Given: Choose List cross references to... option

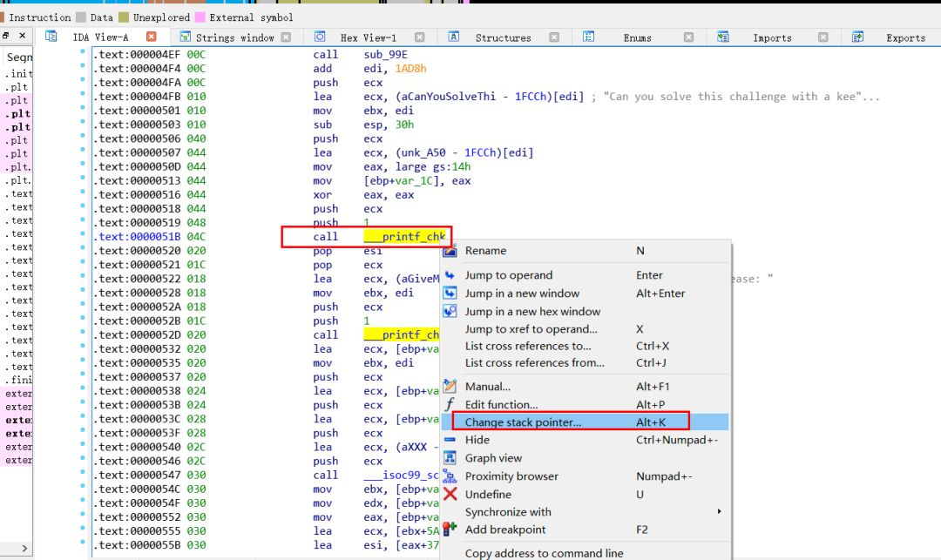Looking at the screenshot, I should tap(528, 346).
